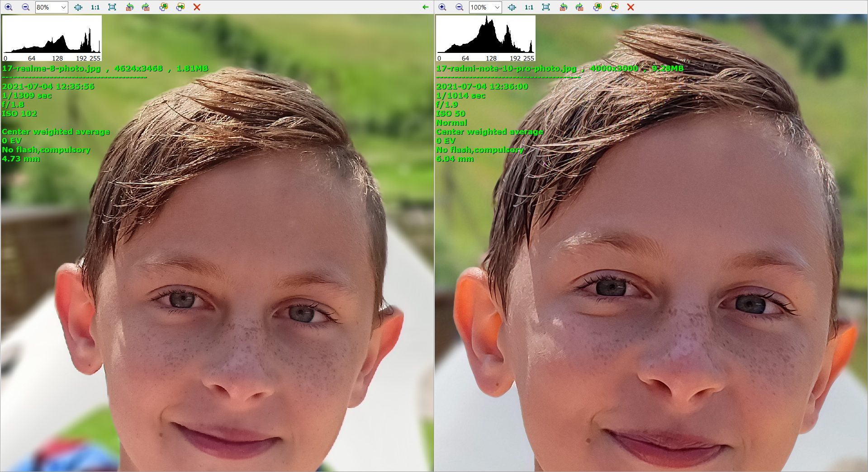The image size is (868, 472).
Task: Rotate left pane image 90 degrees counterclockwise
Action: point(129,7)
